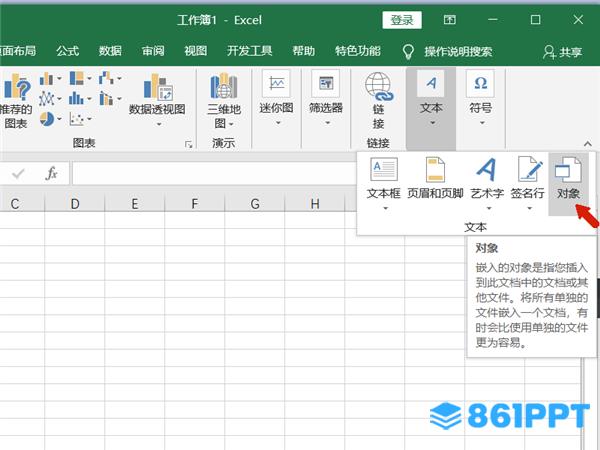Insert a scatter or bubble chart
600x450 pixels.
[77, 119]
